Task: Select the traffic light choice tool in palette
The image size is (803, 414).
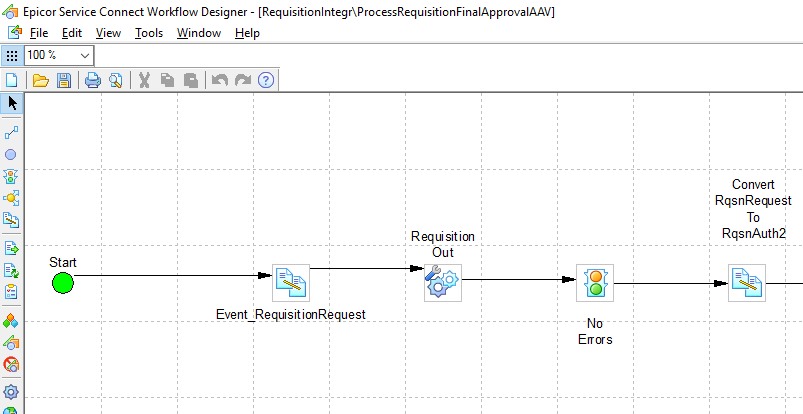Action: (11, 176)
